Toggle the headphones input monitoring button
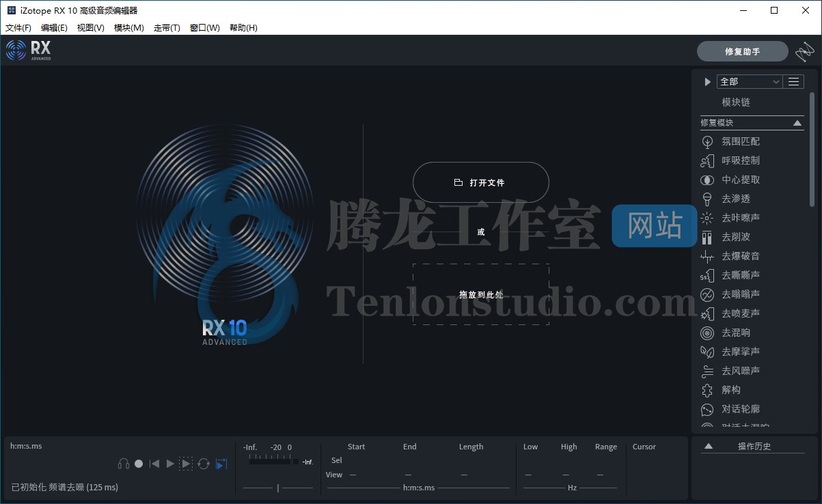 124,464
